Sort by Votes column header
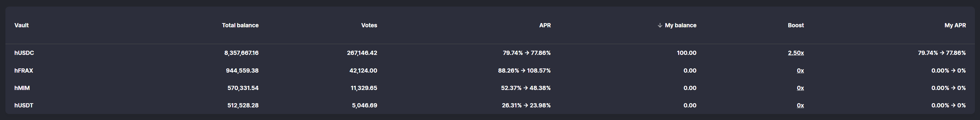 369,25
